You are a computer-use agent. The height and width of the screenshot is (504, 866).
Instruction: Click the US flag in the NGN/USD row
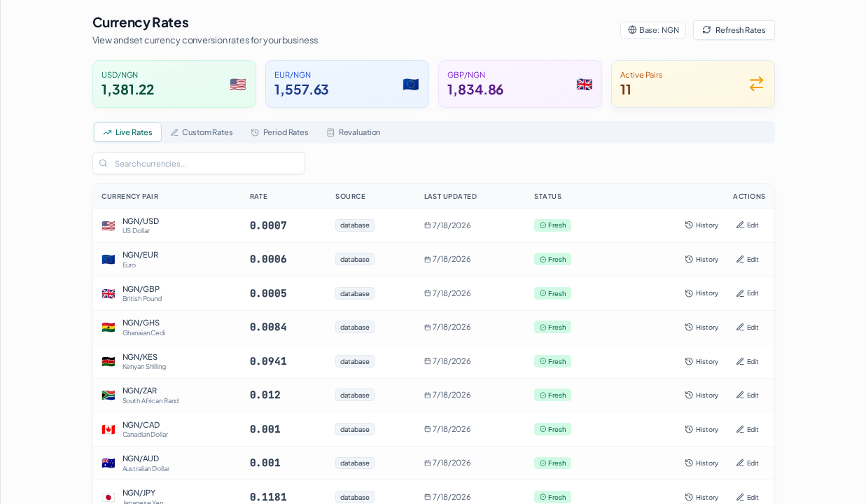pyautogui.click(x=108, y=225)
